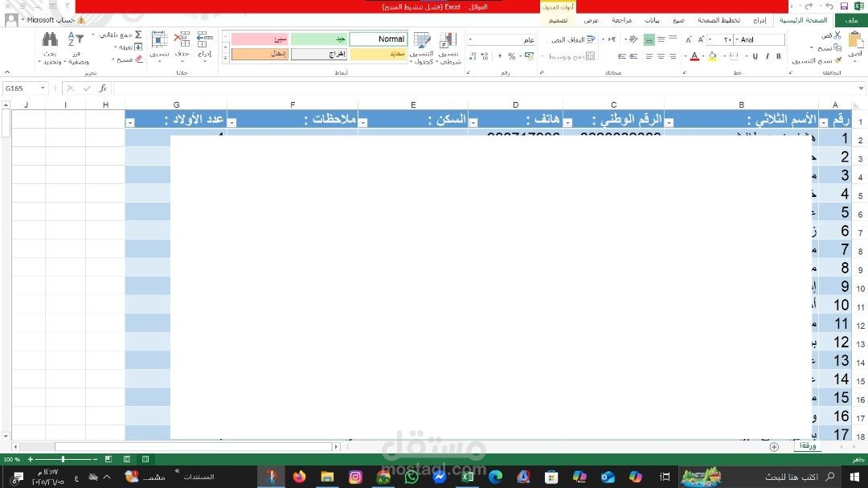Open the File (ملف) tab

(x=853, y=20)
